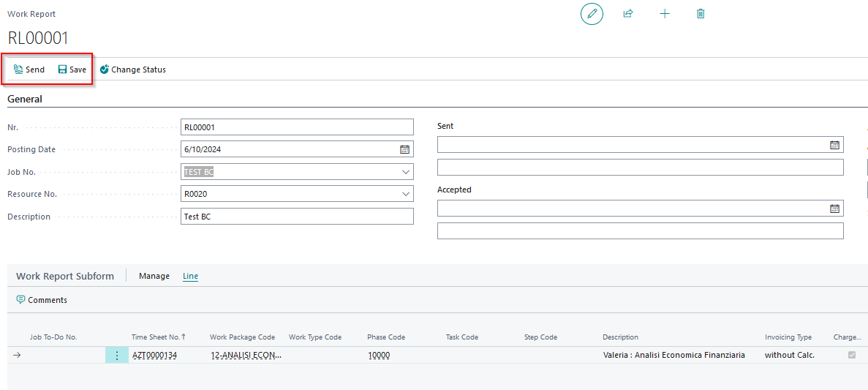This screenshot has height=390, width=868.
Task: Click Phase Code column header
Action: [386, 337]
